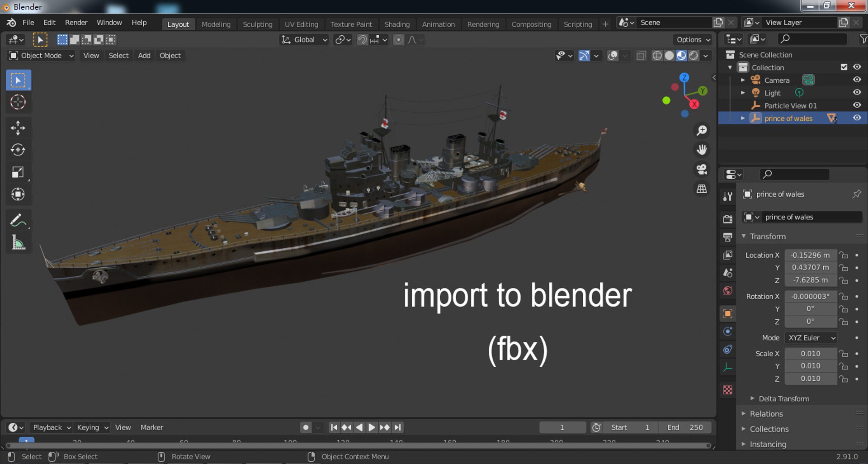This screenshot has width=868, height=464.
Task: Hide Particle View 01 object
Action: (x=857, y=105)
